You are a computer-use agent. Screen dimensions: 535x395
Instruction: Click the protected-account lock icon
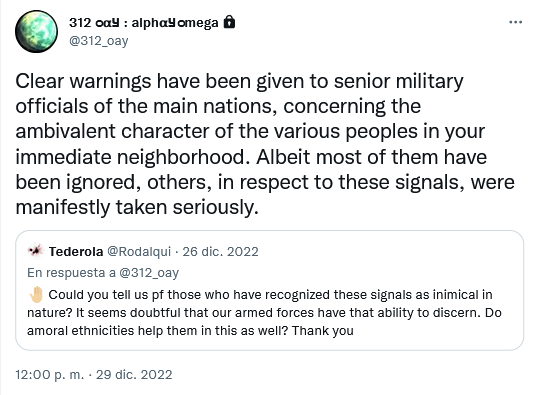pyautogui.click(x=229, y=22)
